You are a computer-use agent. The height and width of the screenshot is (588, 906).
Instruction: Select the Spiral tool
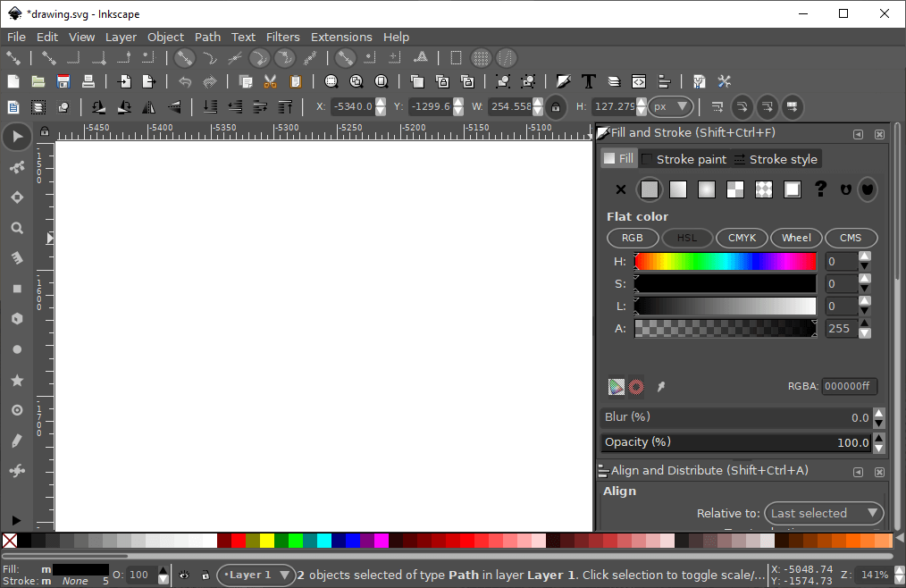[x=16, y=409]
